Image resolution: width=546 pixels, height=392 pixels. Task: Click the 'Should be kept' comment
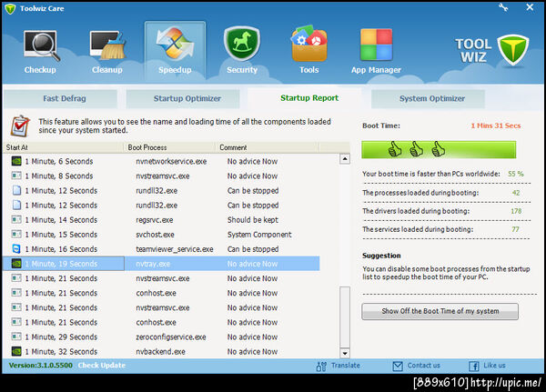click(253, 220)
